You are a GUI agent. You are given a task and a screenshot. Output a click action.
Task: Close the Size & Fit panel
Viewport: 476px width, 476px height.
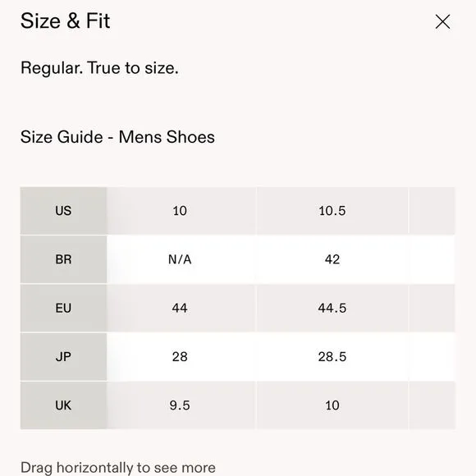[442, 21]
